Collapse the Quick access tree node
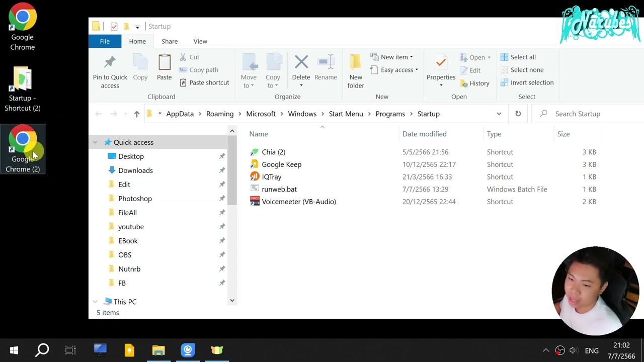The width and height of the screenshot is (644, 362). [x=95, y=142]
